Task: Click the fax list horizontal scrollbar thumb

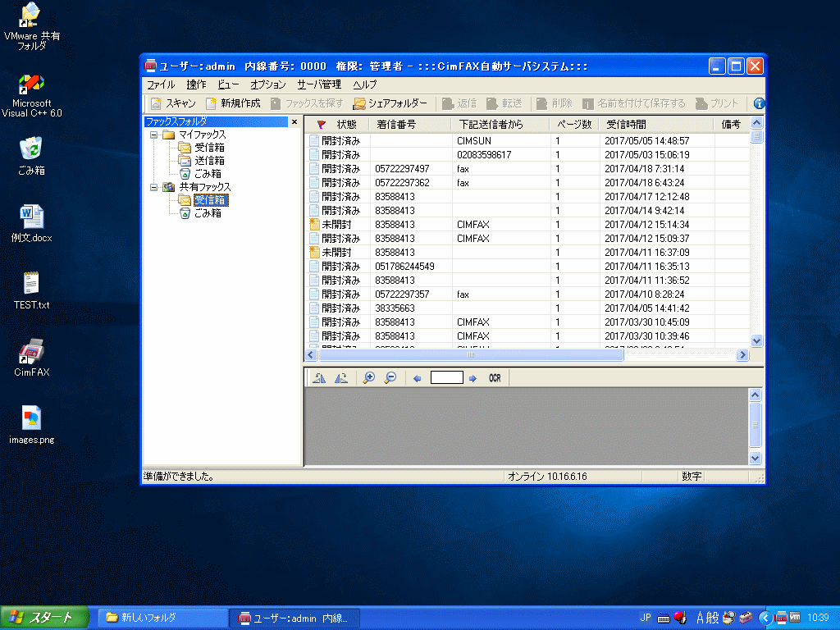Action: point(471,354)
